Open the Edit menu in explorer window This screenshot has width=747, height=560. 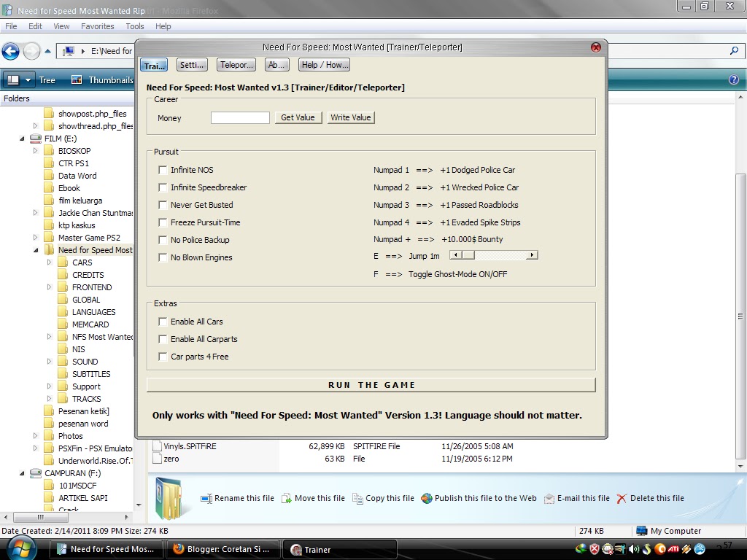pyautogui.click(x=35, y=26)
